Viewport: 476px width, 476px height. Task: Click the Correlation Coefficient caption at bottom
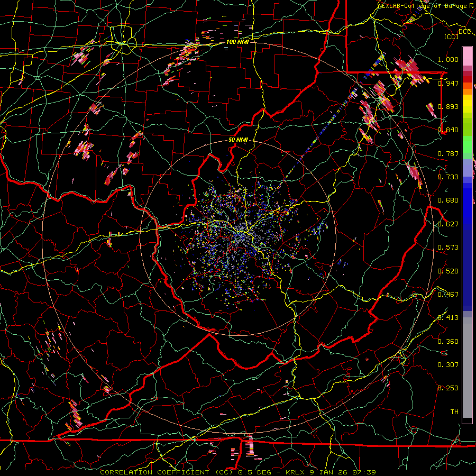[x=238, y=472]
